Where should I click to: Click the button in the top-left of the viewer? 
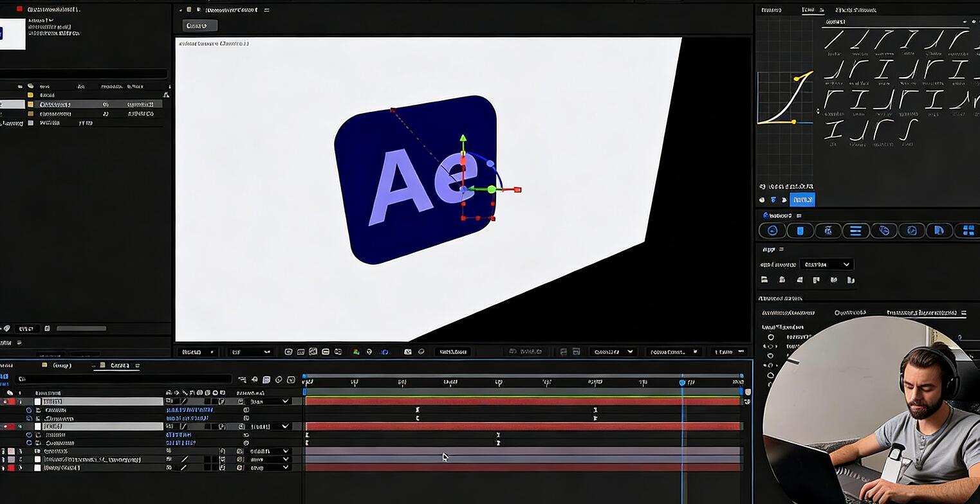coord(199,25)
